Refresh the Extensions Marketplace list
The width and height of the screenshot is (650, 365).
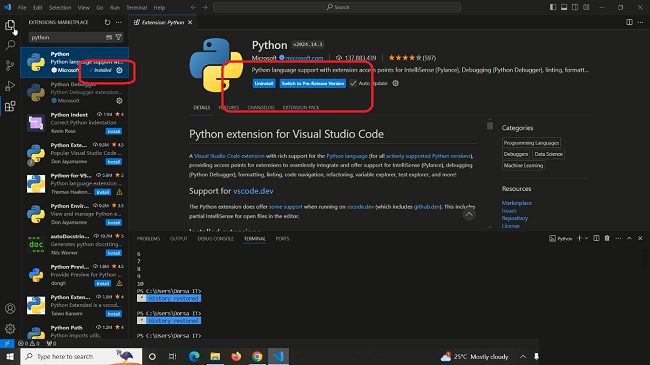(107, 22)
